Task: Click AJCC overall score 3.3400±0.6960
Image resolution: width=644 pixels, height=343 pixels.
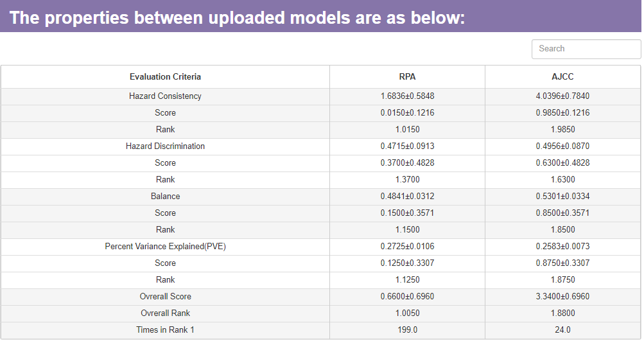Action: (562, 297)
